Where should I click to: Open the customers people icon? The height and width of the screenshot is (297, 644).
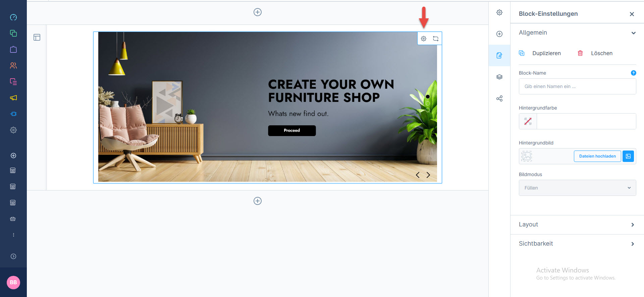coord(13,66)
